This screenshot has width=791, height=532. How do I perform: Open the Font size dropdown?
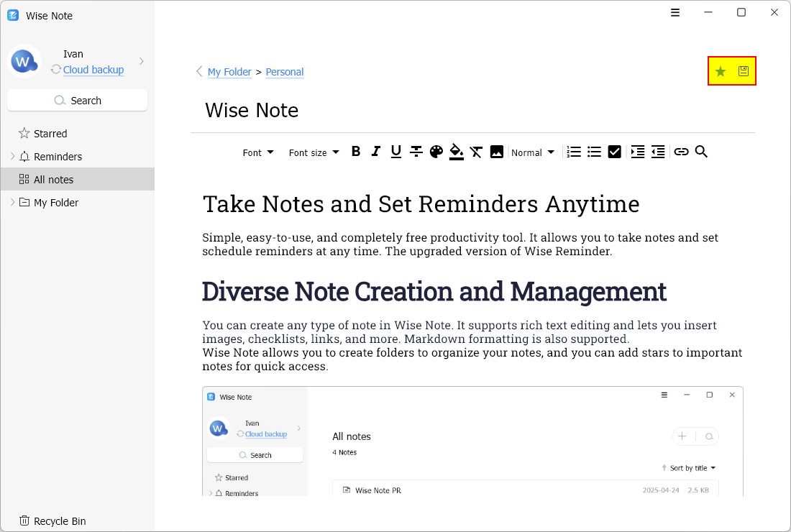314,152
